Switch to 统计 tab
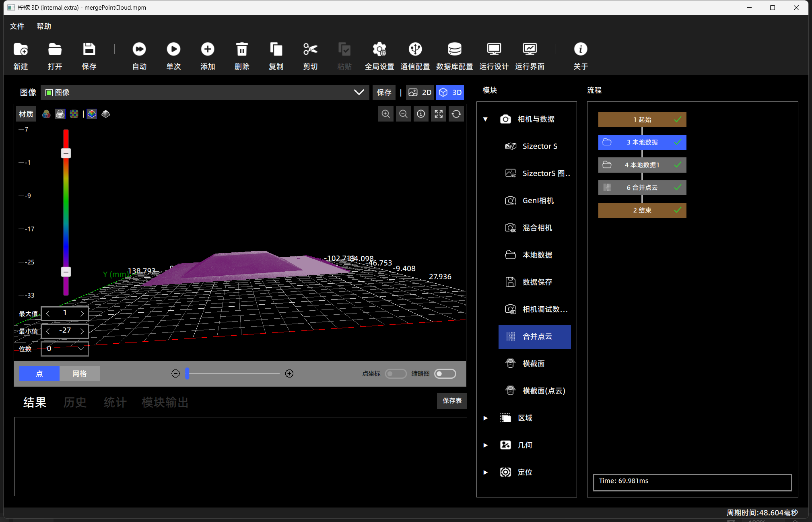812x522 pixels. click(x=115, y=402)
